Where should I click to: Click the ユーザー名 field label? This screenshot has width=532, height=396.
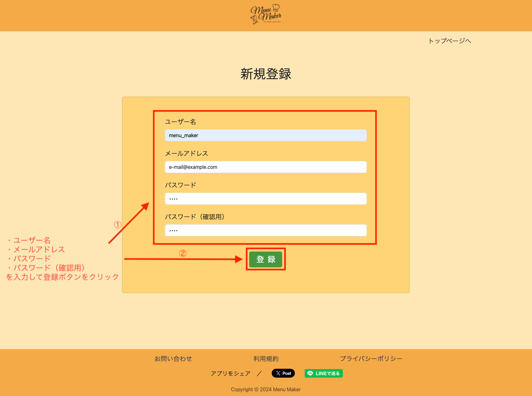coord(180,122)
